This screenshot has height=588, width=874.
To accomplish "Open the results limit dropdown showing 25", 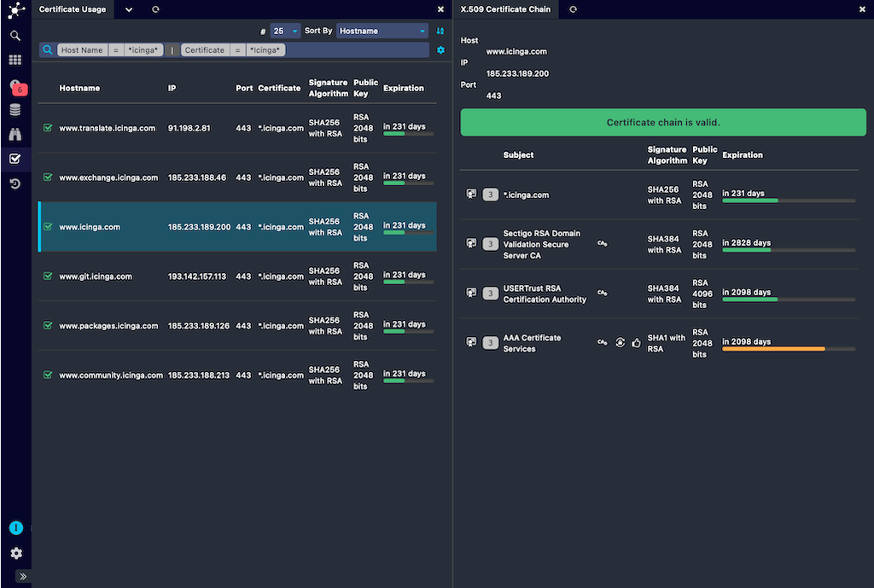I will point(285,32).
